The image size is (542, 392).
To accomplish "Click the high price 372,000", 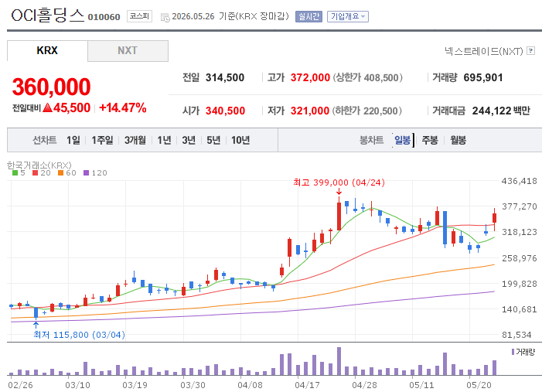I will (x=310, y=77).
